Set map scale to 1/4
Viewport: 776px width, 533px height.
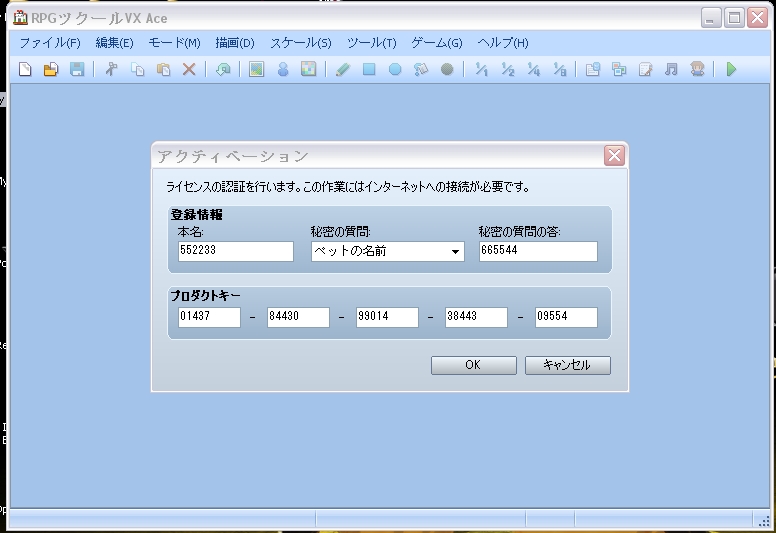coord(534,69)
